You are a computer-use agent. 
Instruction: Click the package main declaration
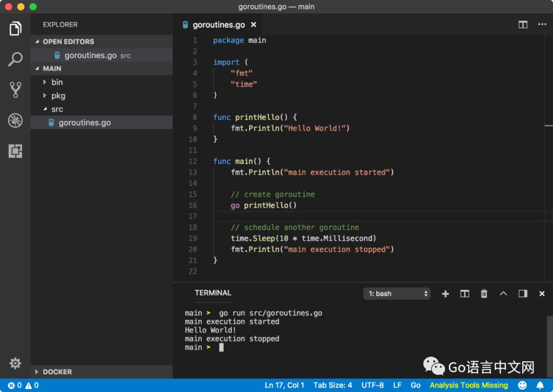pyautogui.click(x=240, y=40)
